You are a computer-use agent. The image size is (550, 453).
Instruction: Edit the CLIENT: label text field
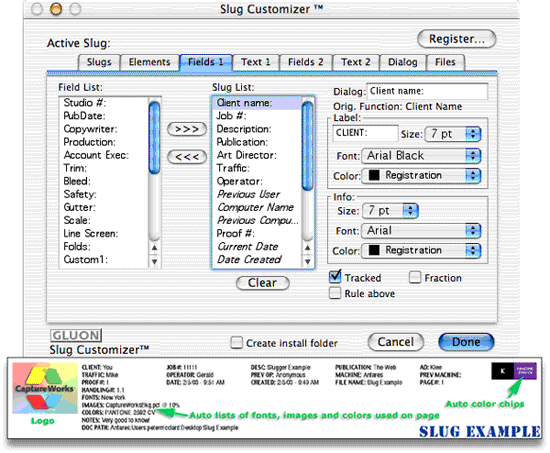point(365,133)
